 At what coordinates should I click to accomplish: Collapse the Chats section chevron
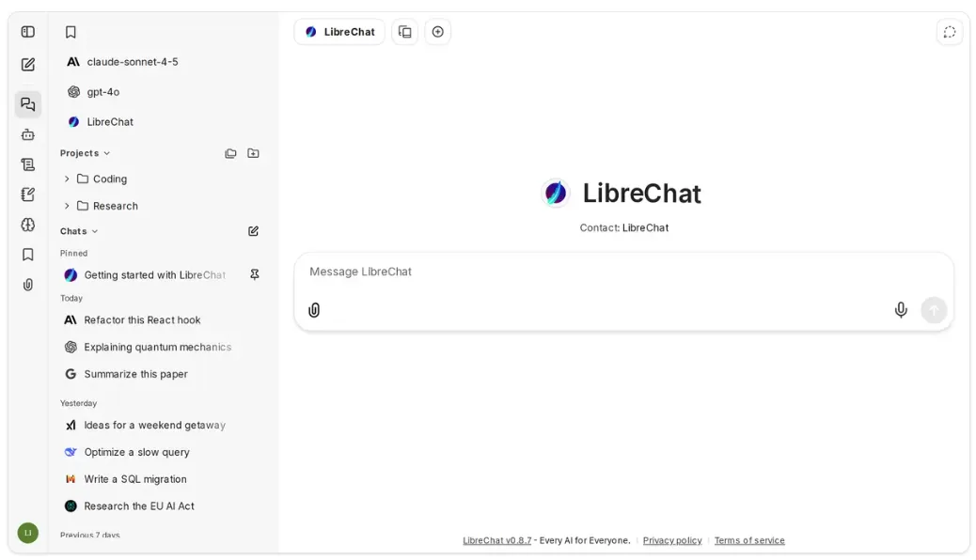click(x=95, y=231)
